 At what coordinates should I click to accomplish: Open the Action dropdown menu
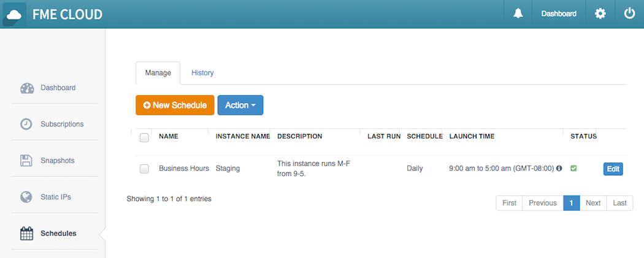pos(240,105)
